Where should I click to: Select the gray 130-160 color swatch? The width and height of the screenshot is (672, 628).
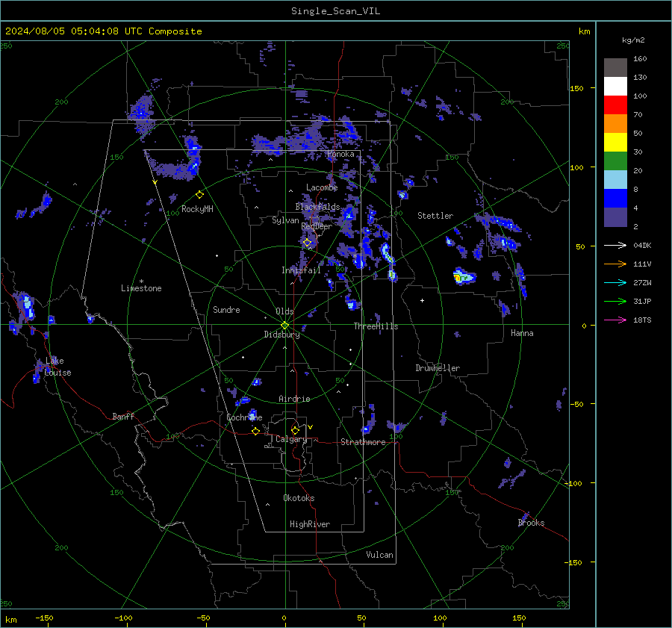(615, 68)
